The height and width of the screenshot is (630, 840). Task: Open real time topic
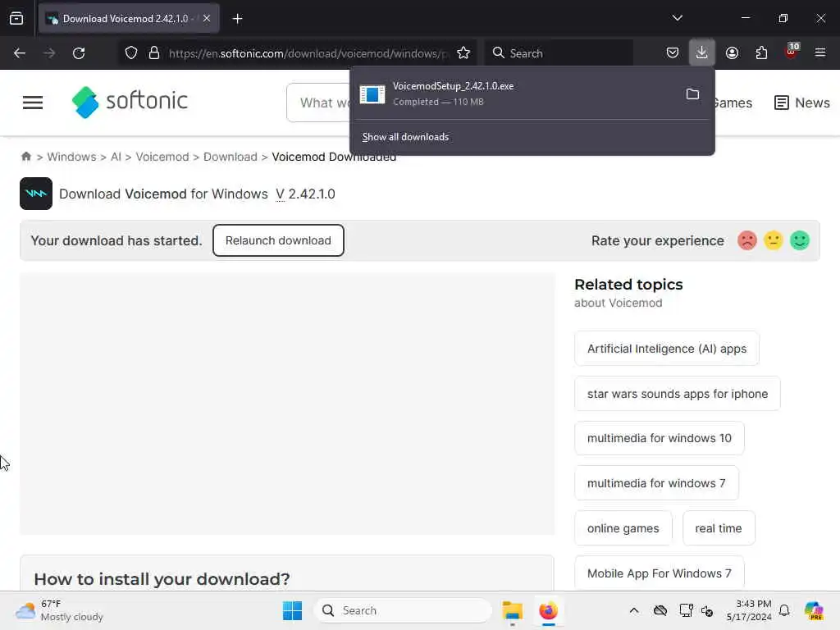pos(719,528)
